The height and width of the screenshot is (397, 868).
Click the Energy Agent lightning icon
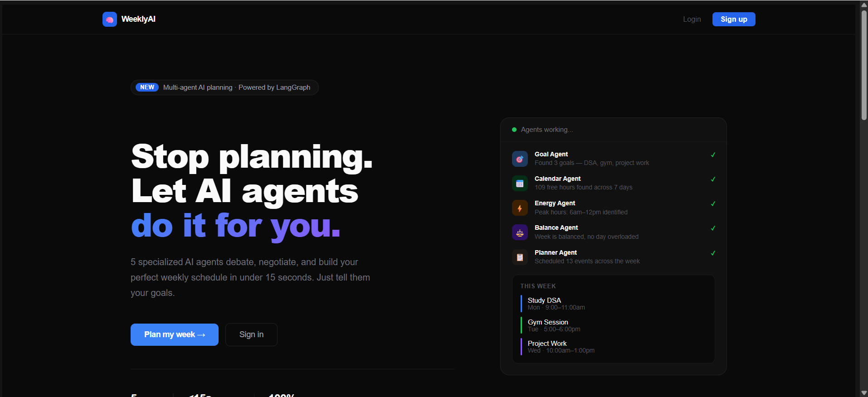520,208
